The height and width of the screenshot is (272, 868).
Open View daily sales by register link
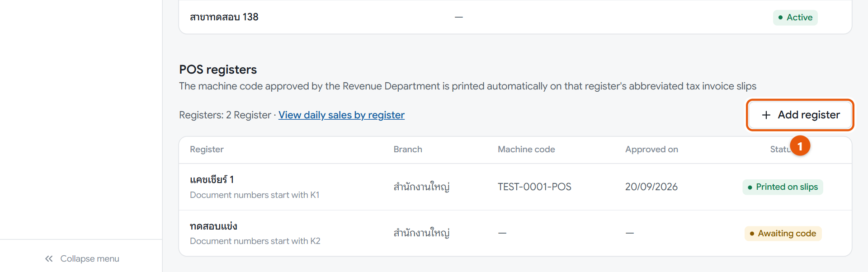point(341,115)
